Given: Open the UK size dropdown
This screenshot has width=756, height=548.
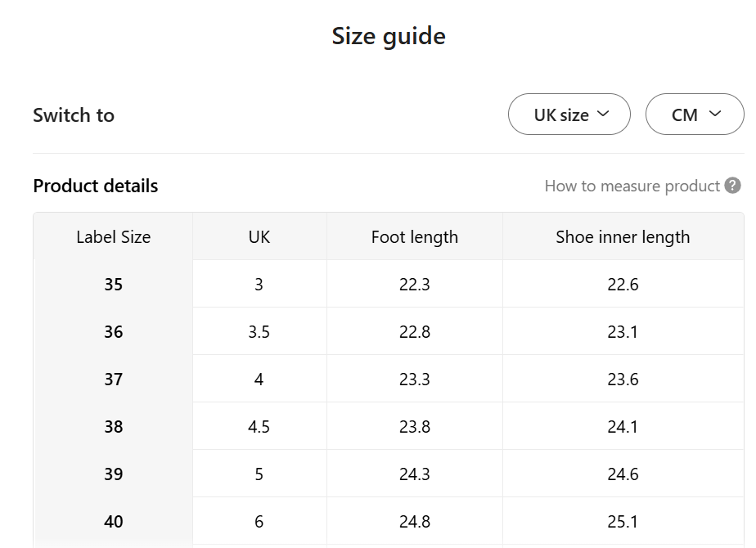Looking at the screenshot, I should pyautogui.click(x=569, y=115).
